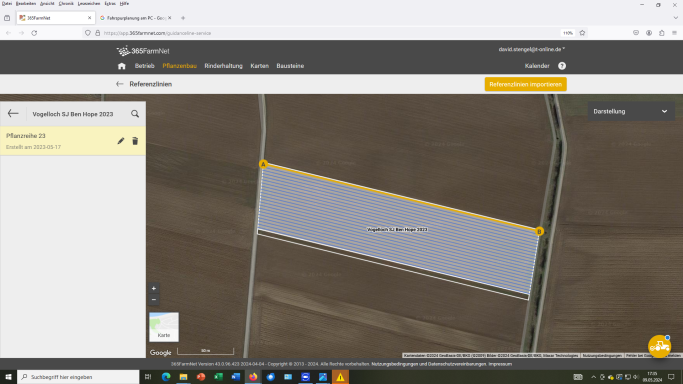683x384 pixels.
Task: Open the help question mark icon
Action: coord(562,66)
